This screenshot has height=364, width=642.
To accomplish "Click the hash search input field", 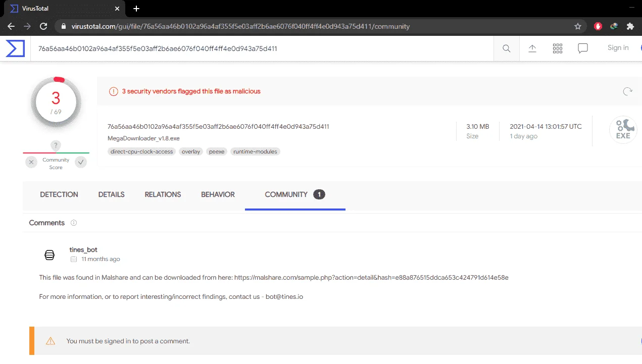I will click(x=262, y=48).
